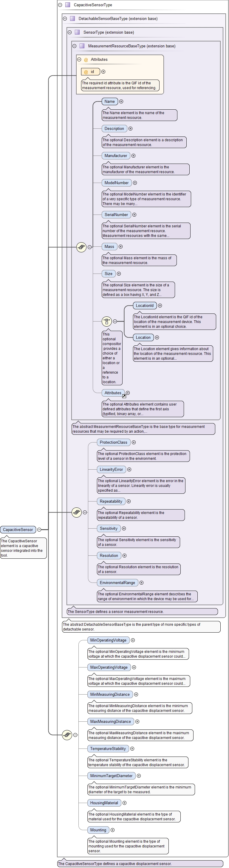Collapse DetachableSensorBaseType extension base
The image size is (229, 868).
coord(65,18)
